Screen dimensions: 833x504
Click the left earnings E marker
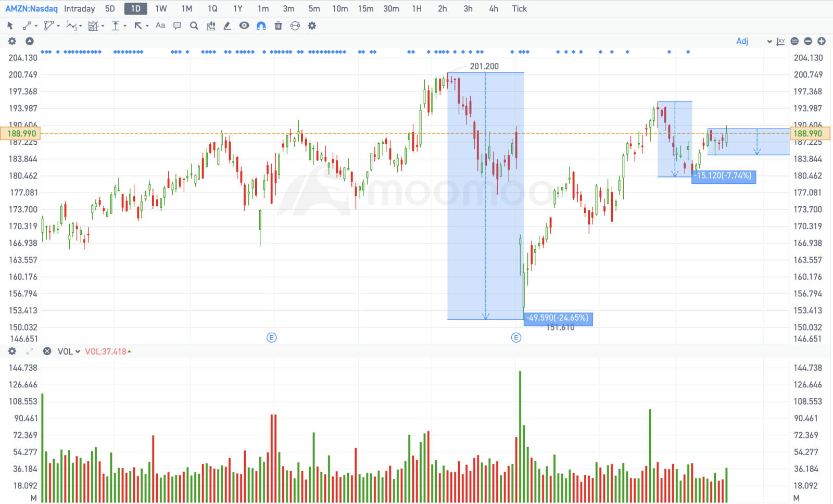coord(271,337)
